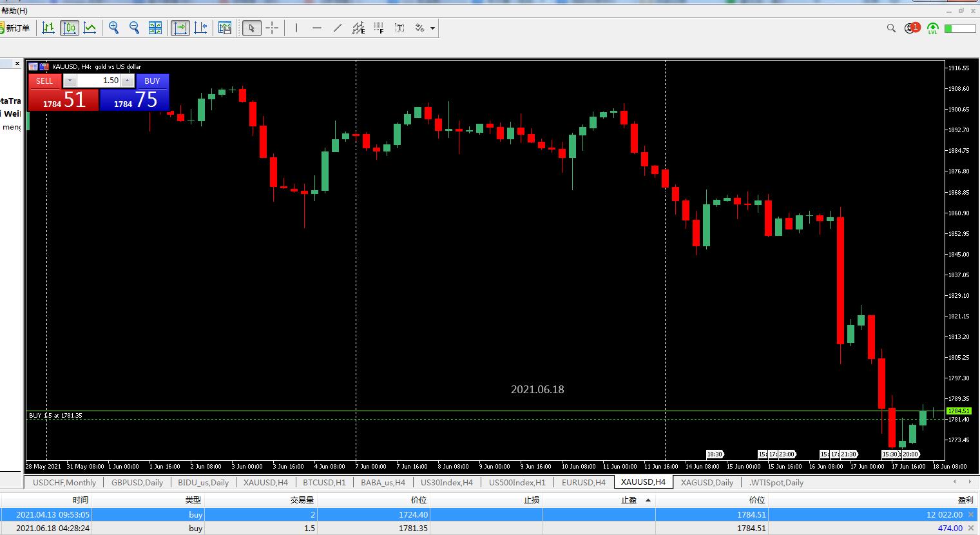
Task: Expand the arrows tool dropdown
Action: point(432,28)
